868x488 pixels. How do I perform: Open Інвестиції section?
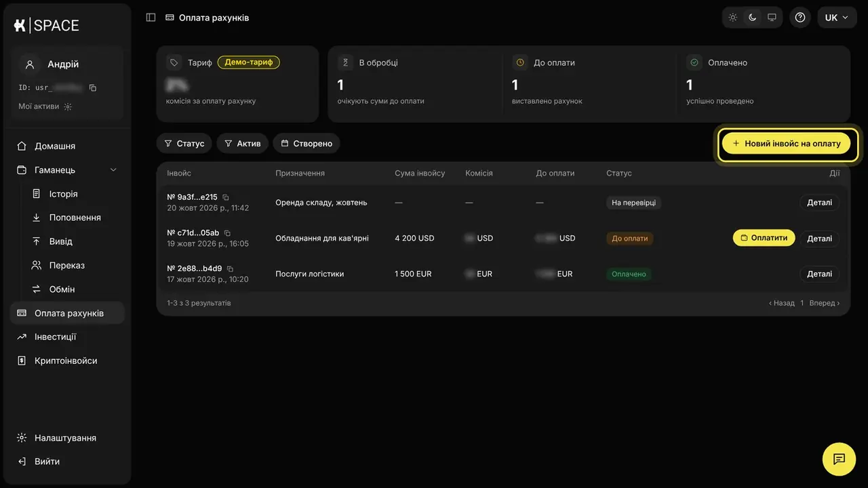pyautogui.click(x=67, y=337)
